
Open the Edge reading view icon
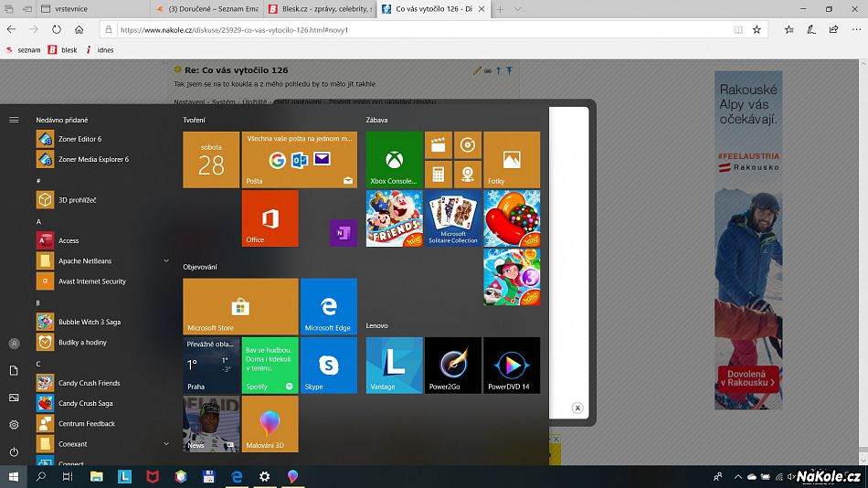click(x=738, y=29)
